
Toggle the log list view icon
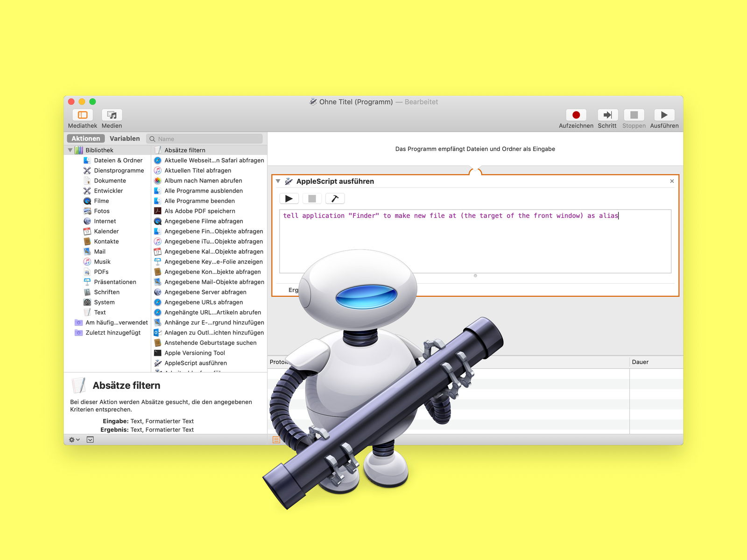click(x=276, y=440)
